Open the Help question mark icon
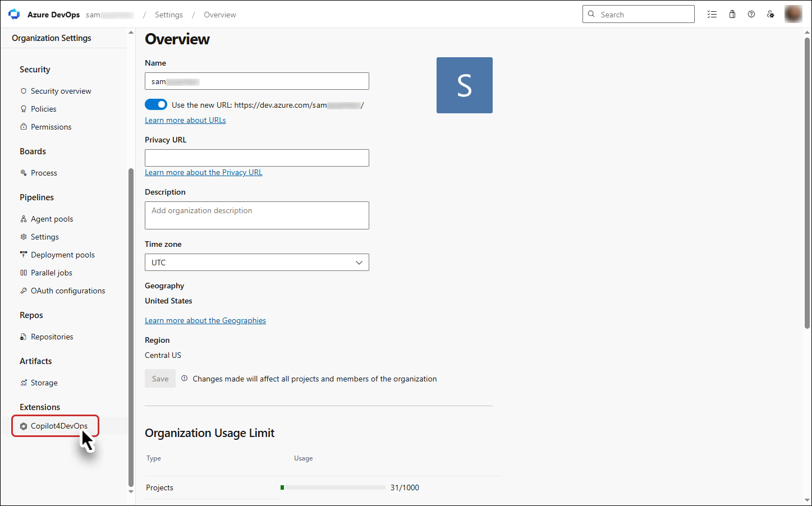Image resolution: width=812 pixels, height=506 pixels. click(751, 15)
